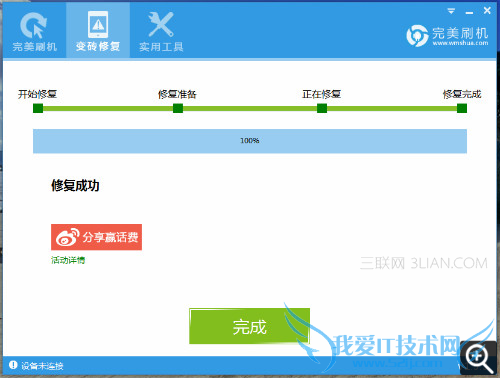Click the 修复成功 result text
500x378 pixels.
click(75, 185)
